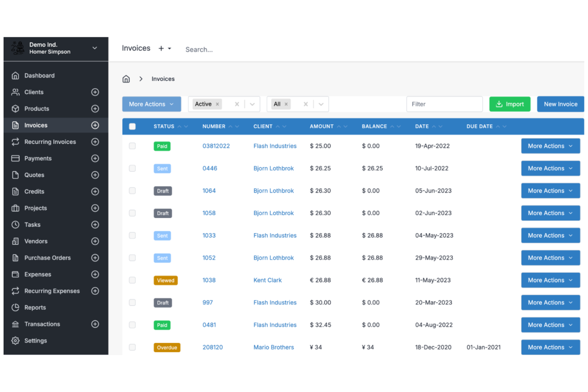Open the Transactions menu item
This screenshot has height=392, width=588.
tap(42, 324)
